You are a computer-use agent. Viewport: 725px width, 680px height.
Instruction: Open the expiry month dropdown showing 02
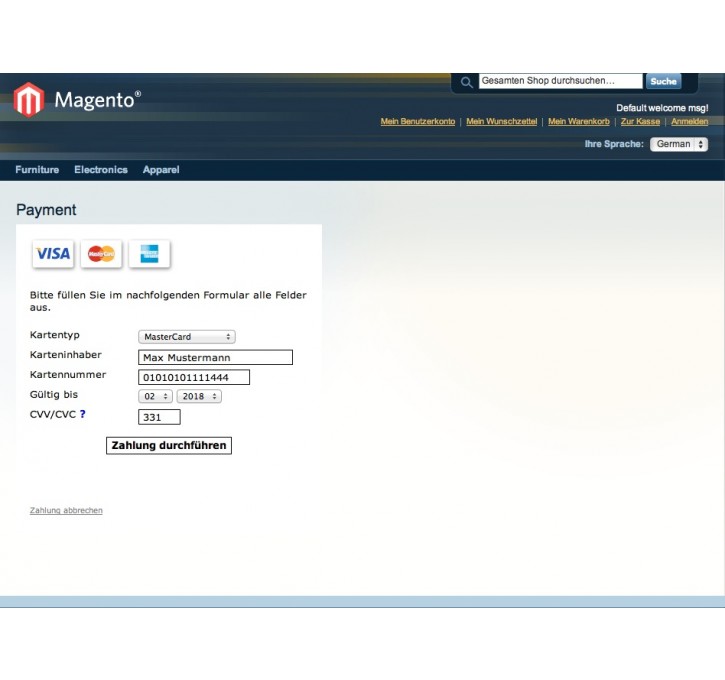(x=155, y=396)
